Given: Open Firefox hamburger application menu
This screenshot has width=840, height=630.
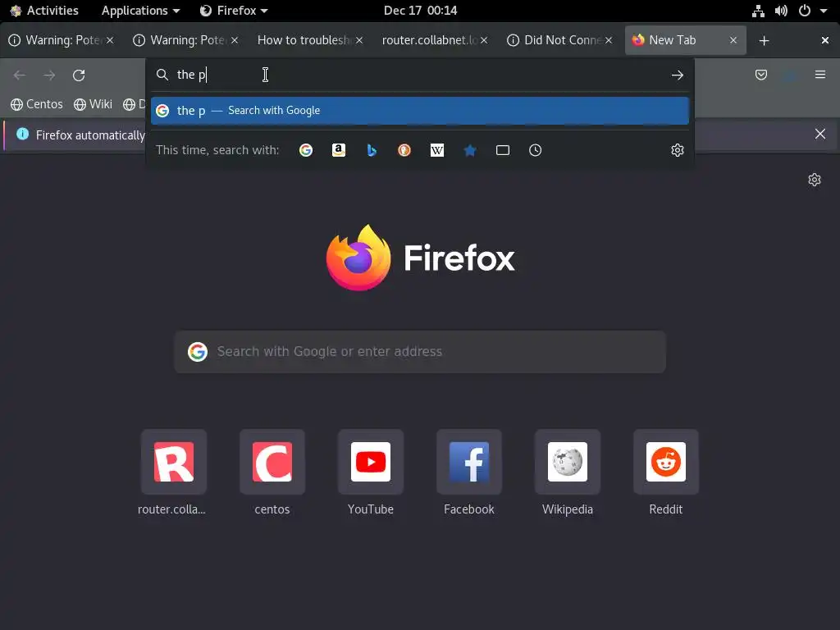Looking at the screenshot, I should (820, 75).
